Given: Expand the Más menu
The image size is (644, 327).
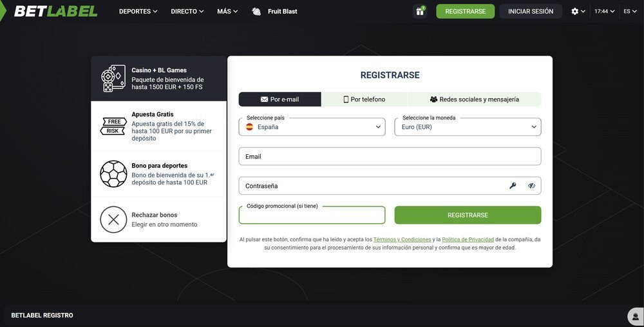Looking at the screenshot, I should pyautogui.click(x=227, y=12).
